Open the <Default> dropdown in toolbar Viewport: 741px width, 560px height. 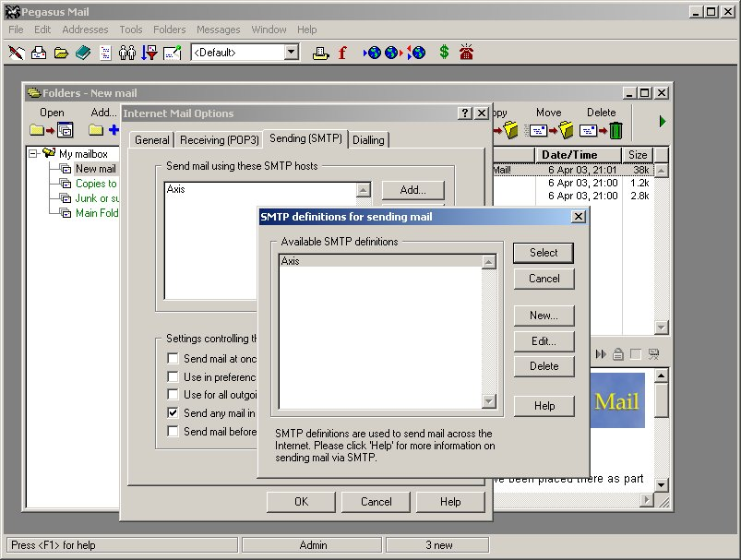[x=292, y=53]
